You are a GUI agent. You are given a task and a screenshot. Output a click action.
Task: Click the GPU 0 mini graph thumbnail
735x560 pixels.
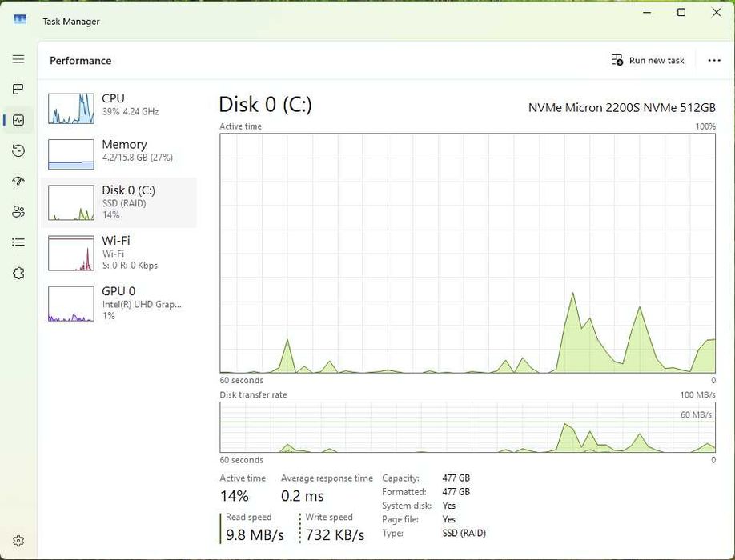(x=71, y=304)
